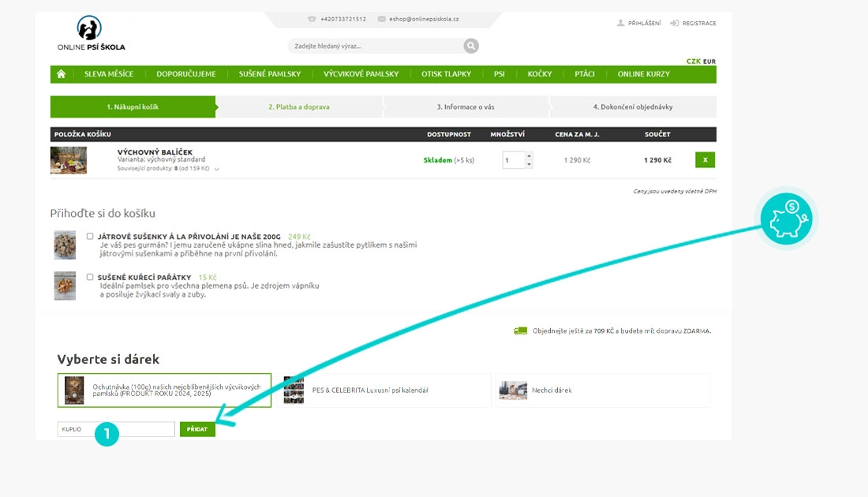Open SUŠENÉ PAMLSKY menu
This screenshot has width=868, height=497.
[270, 74]
